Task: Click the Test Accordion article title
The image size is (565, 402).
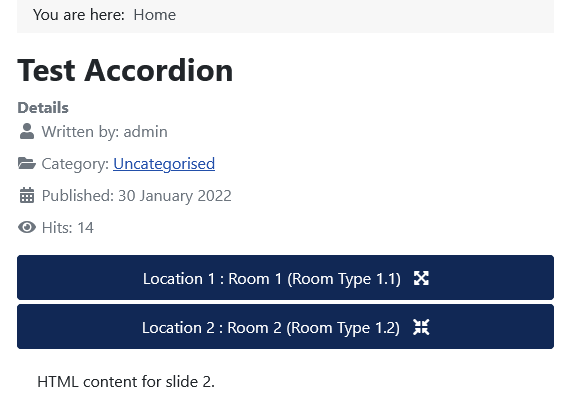Action: coord(125,71)
